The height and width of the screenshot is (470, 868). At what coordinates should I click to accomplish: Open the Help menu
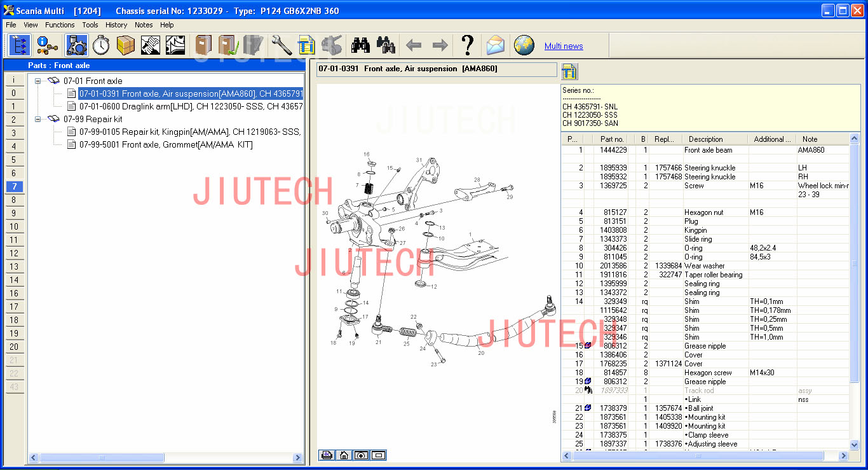[166, 25]
